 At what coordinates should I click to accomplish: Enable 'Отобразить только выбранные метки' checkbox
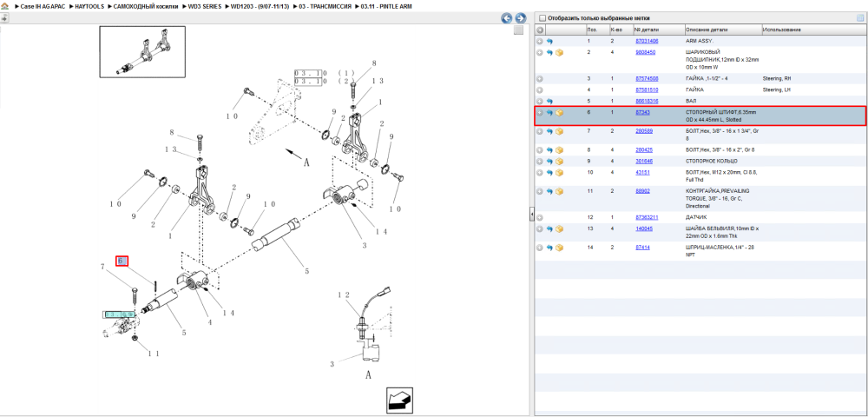tap(542, 17)
